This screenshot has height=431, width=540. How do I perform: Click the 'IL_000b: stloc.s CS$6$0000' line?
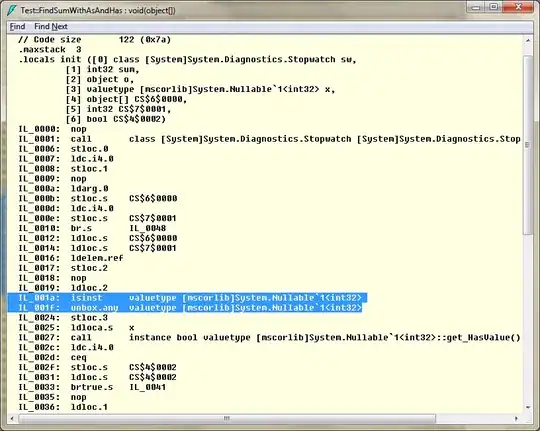pyautogui.click(x=98, y=198)
